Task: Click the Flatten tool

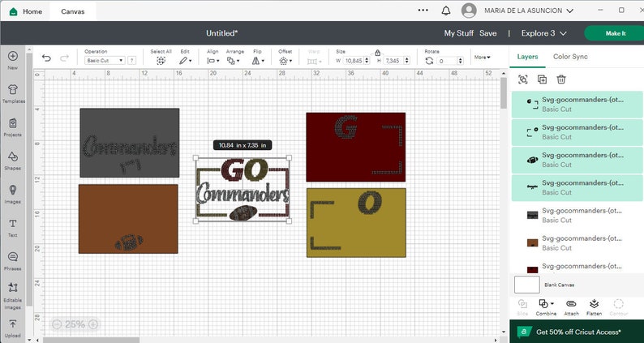Action: tap(594, 307)
